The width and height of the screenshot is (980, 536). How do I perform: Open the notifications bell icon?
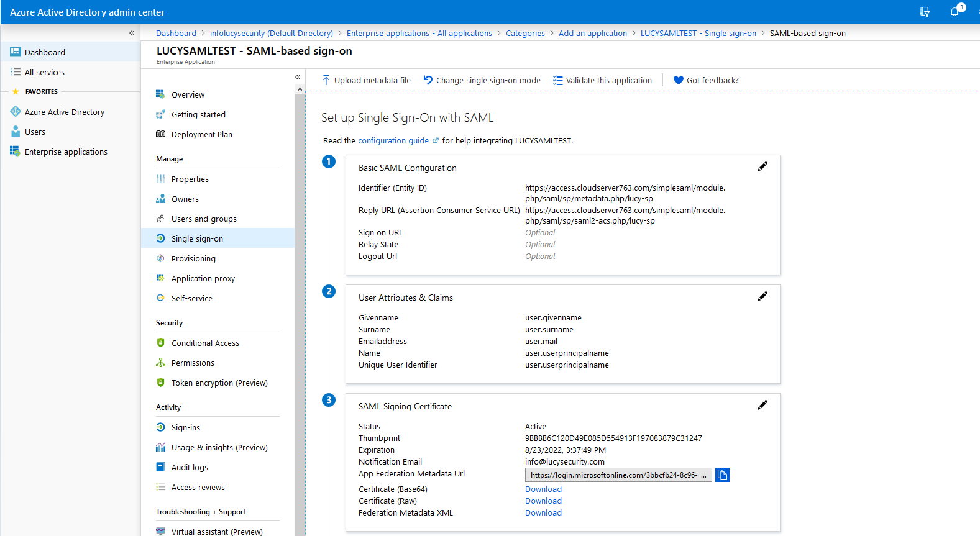tap(955, 12)
